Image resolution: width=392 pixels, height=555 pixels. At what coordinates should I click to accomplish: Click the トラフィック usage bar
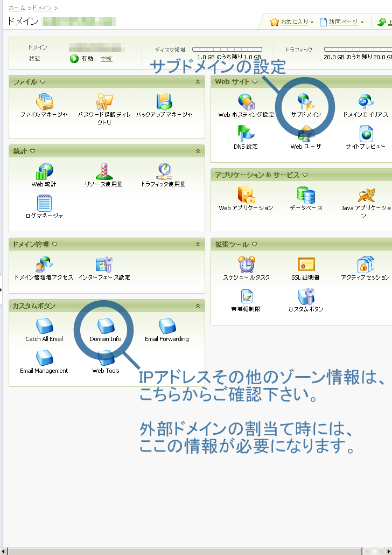(358, 49)
